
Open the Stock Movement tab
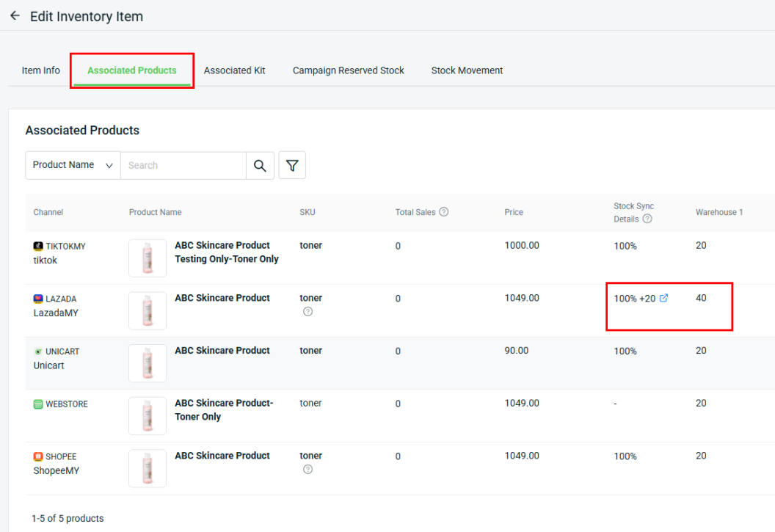(x=467, y=70)
